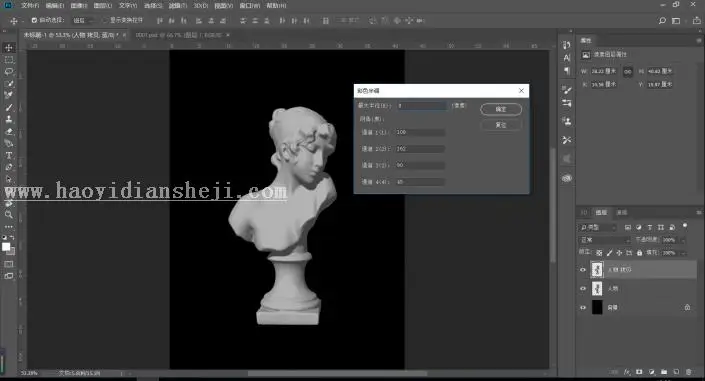
Task: Click the switch foreground/background colors arrow
Action: (x=12, y=238)
